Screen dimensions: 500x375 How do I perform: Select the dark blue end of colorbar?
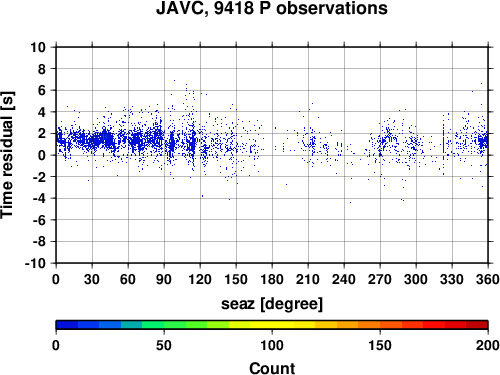67,325
